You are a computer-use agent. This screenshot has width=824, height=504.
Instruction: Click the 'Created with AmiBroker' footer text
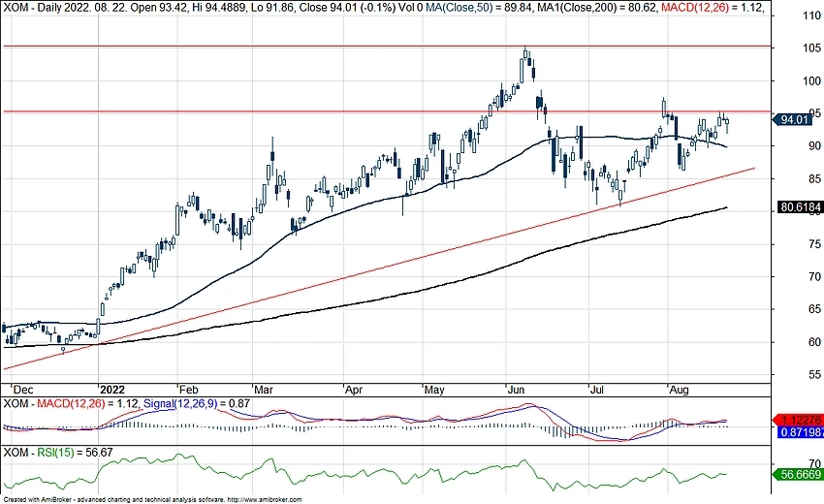pyautogui.click(x=37, y=500)
